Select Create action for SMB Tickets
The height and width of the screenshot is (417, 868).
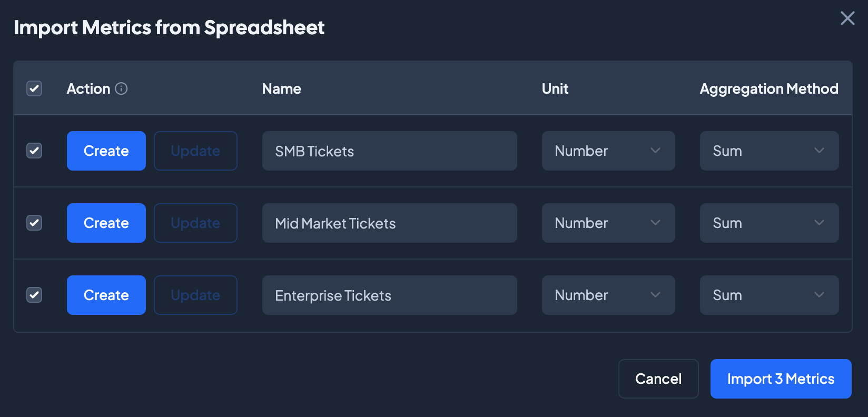click(106, 151)
